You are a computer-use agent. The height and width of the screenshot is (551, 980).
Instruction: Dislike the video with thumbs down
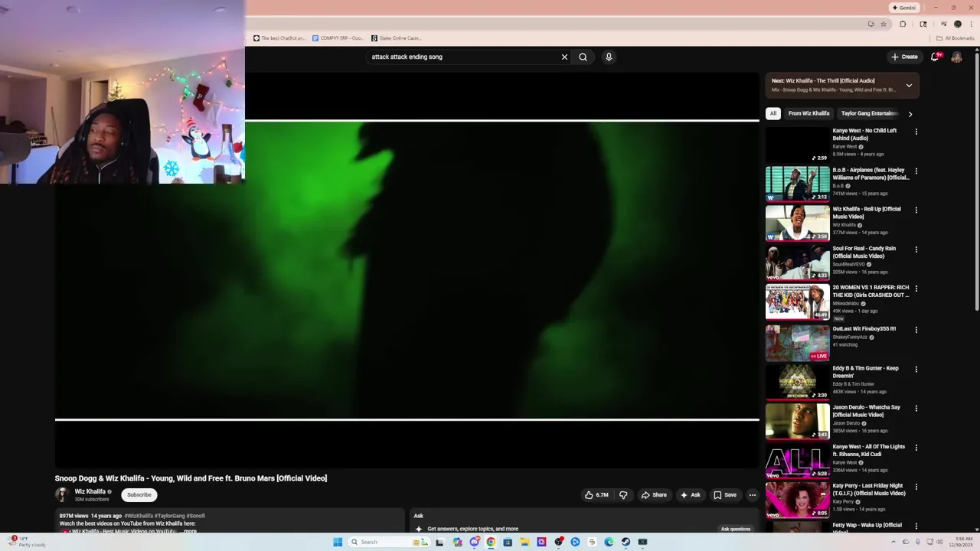pyautogui.click(x=623, y=495)
